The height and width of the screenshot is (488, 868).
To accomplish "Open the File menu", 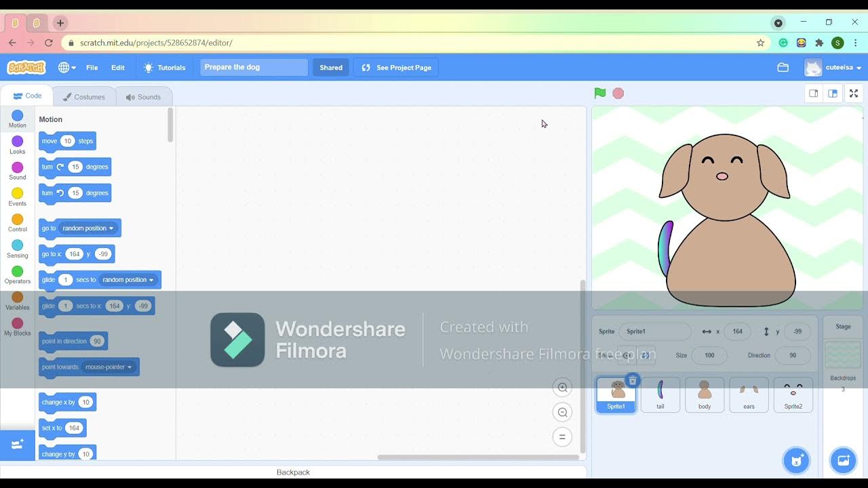I will point(92,68).
